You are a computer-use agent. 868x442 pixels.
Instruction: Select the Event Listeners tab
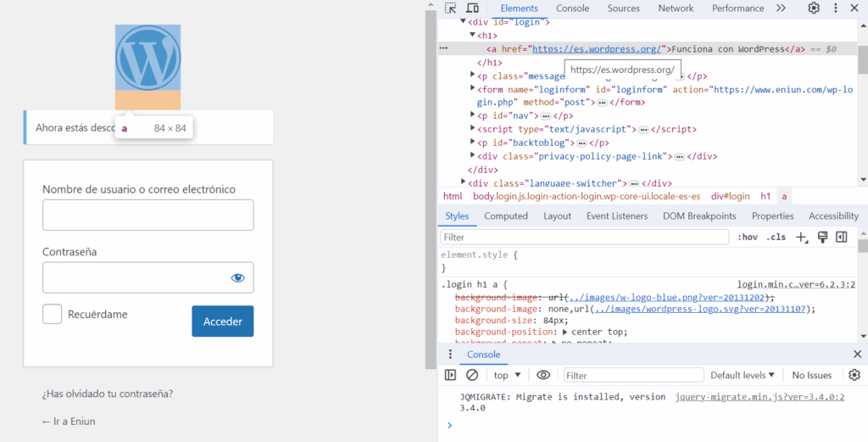tap(617, 216)
